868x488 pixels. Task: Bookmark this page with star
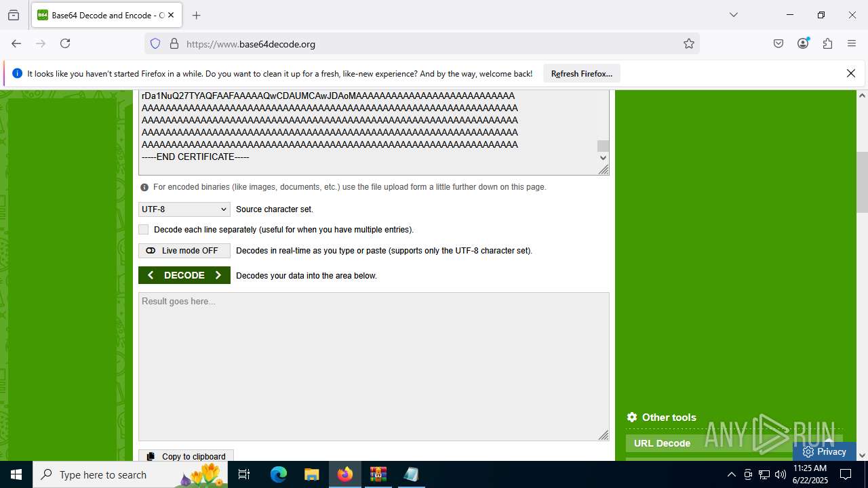(689, 44)
